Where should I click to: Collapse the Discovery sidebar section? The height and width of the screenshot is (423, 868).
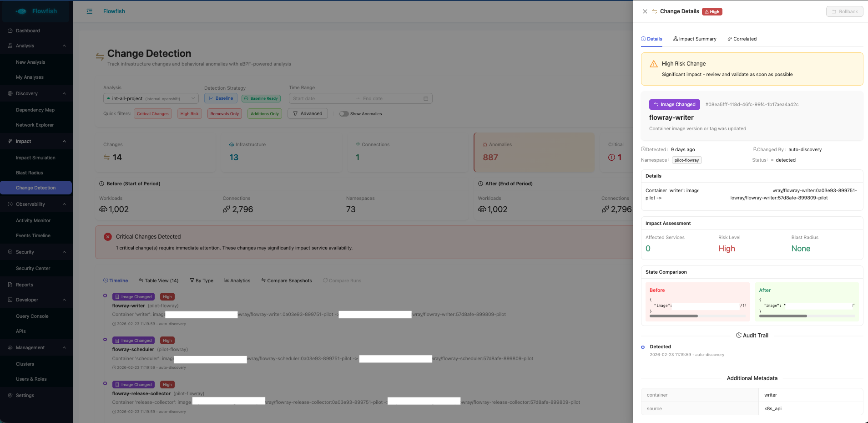[64, 93]
